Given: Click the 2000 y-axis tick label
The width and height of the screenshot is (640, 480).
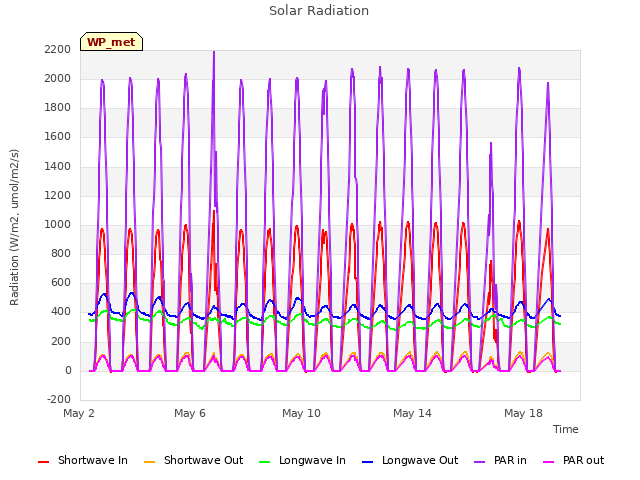Looking at the screenshot, I should pos(58,78).
